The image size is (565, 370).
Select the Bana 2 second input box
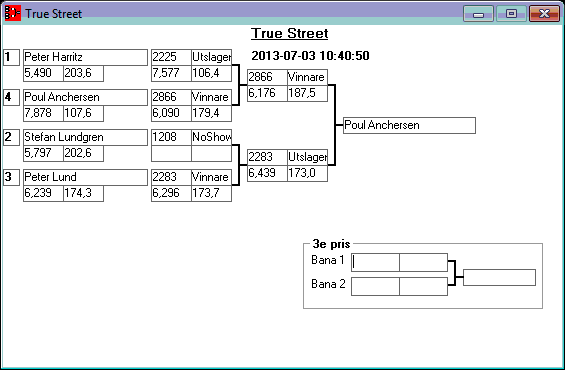(x=424, y=286)
